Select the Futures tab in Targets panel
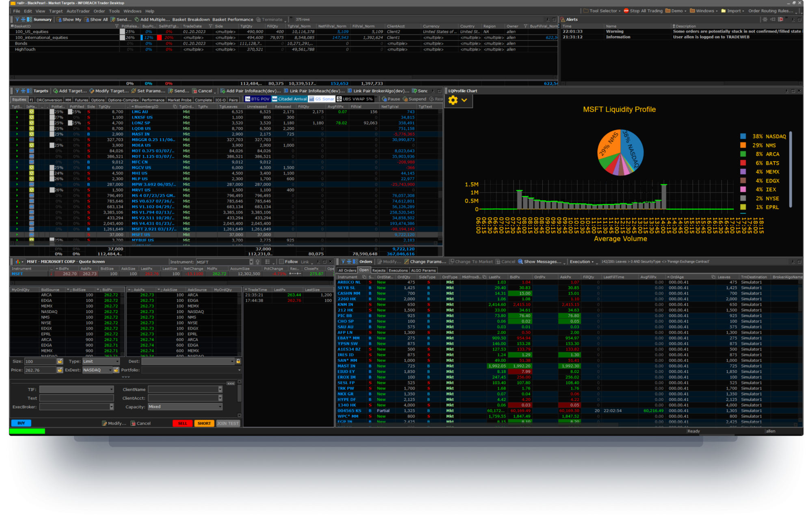This screenshot has width=812, height=522. pos(81,100)
